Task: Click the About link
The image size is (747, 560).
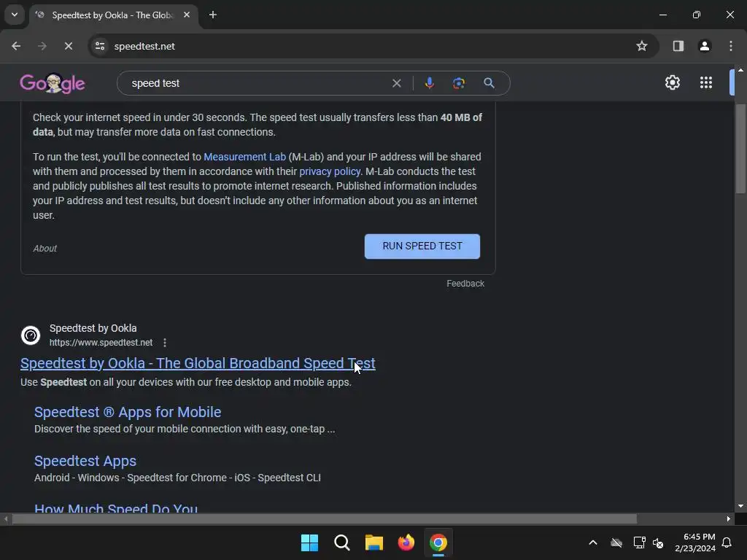Action: 44,249
